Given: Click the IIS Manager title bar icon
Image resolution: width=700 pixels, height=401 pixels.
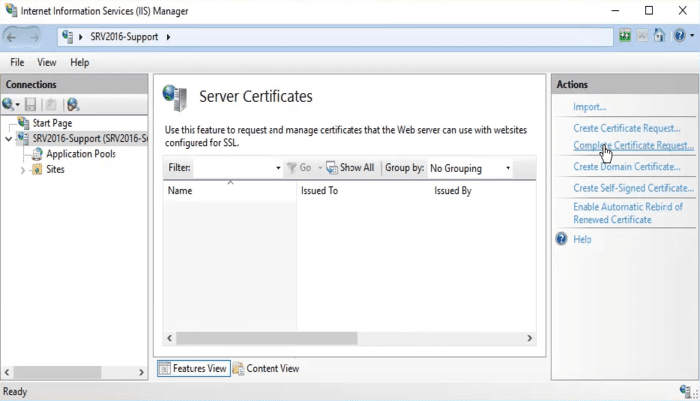Looking at the screenshot, I should tap(11, 10).
